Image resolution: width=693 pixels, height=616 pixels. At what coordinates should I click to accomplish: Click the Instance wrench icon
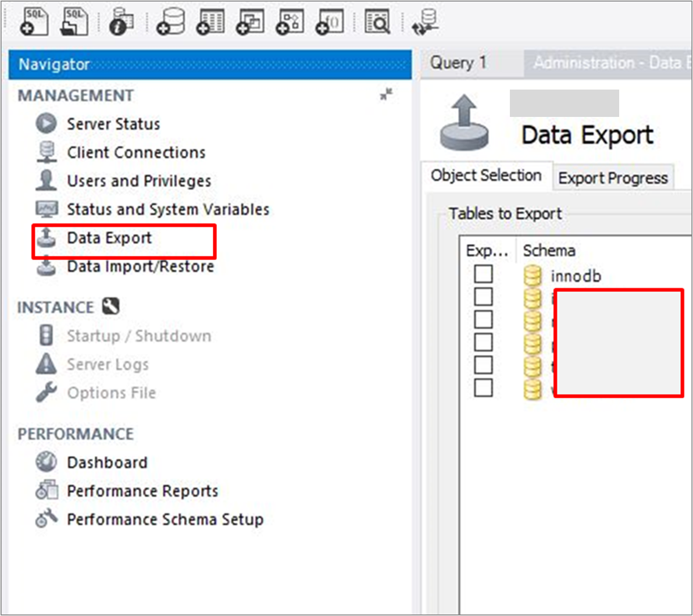[x=111, y=306]
